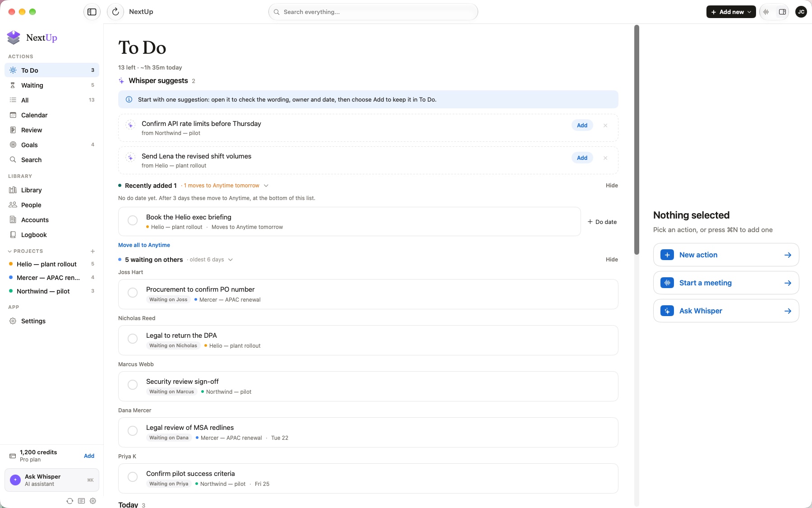This screenshot has height=508, width=812.
Task: Open the audio waveform icon in top bar
Action: pos(766,12)
